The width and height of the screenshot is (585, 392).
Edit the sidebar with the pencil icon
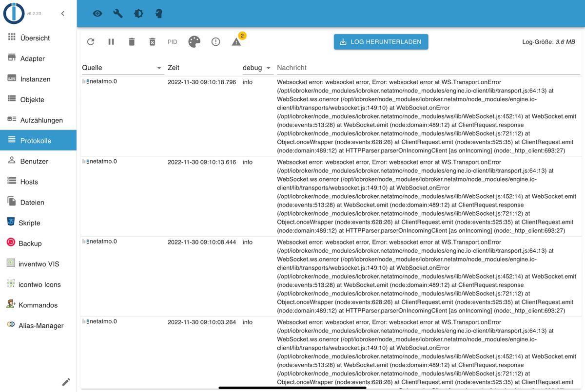[66, 382]
